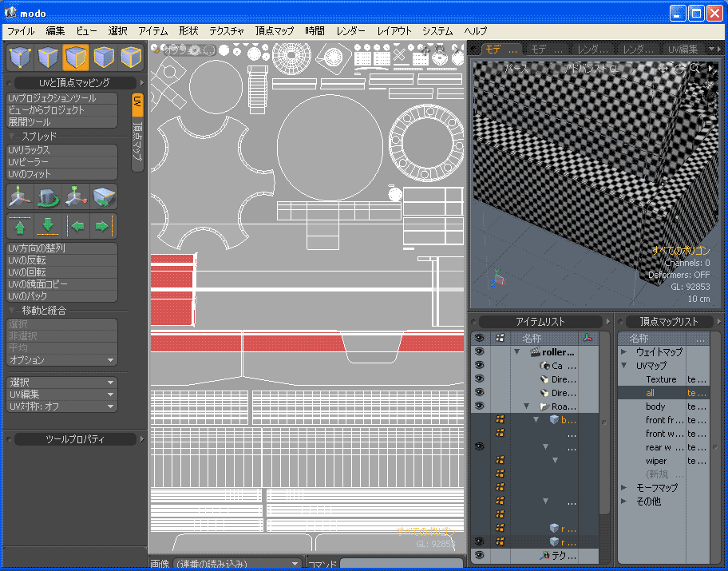Hide the second Dire… light via eye
Image resolution: width=728 pixels, height=571 pixels.
pos(479,392)
